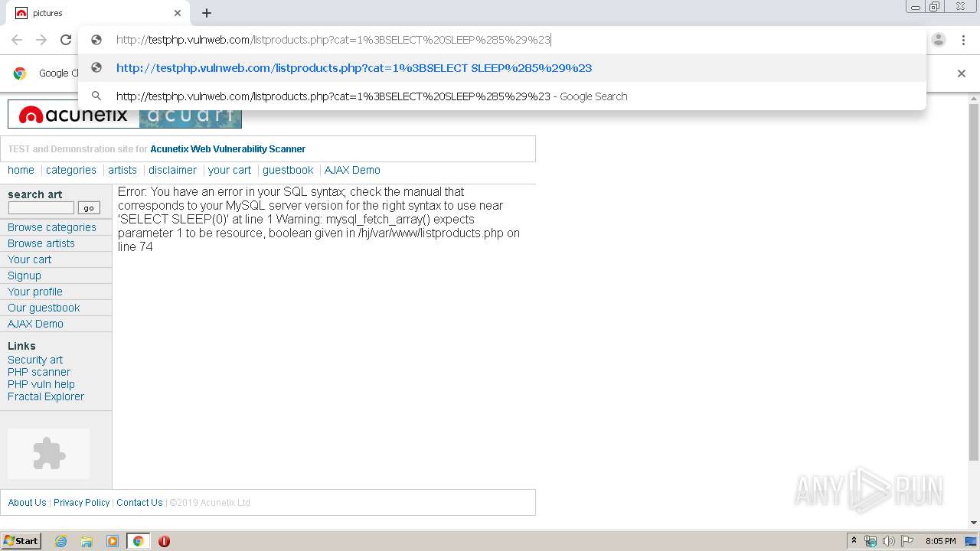Click the Chrome profile avatar icon
This screenshot has height=551, width=980.
point(939,40)
